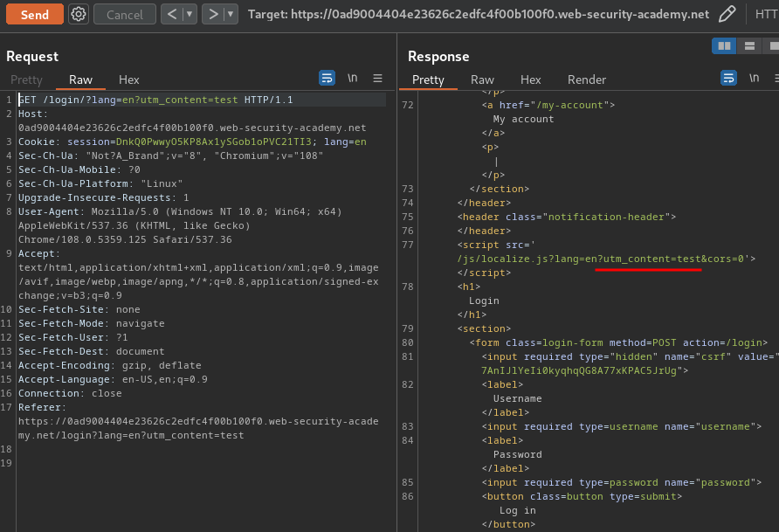Click the Cancel button

click(125, 14)
